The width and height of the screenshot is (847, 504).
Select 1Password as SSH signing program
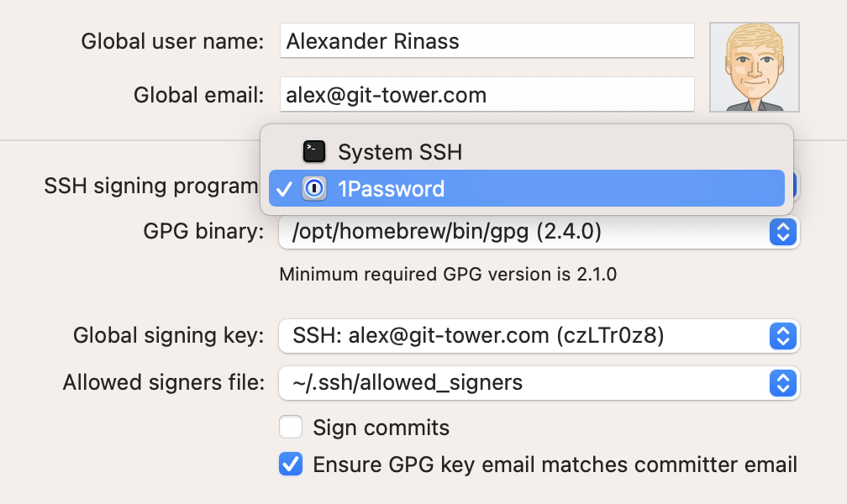point(392,189)
